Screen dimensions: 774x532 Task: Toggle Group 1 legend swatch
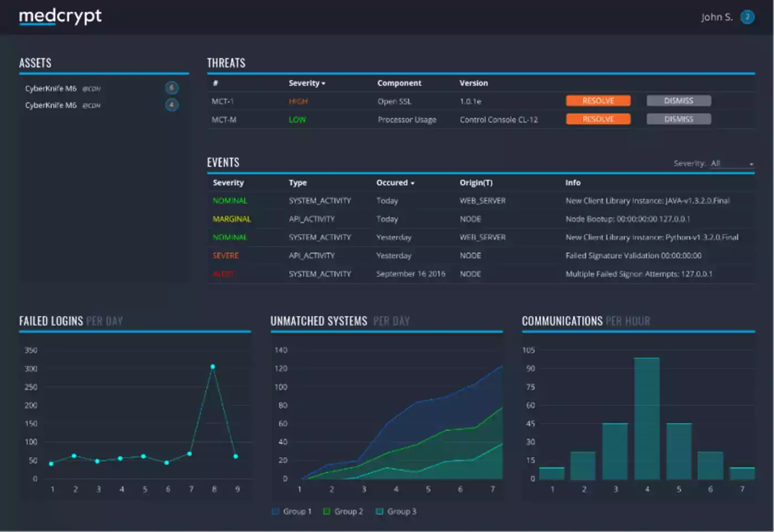[x=275, y=512]
